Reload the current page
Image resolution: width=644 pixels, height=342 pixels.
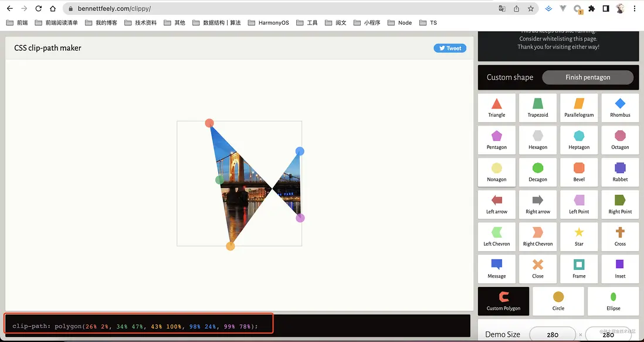pos(39,8)
